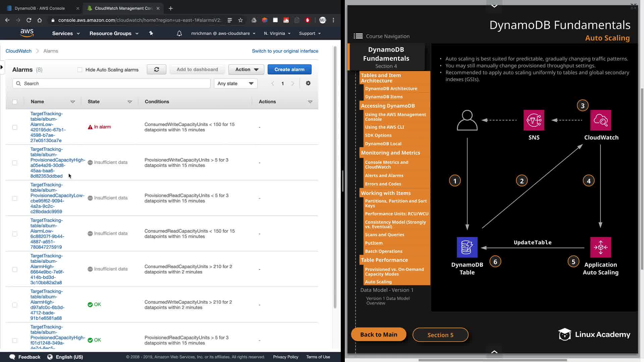Select the checkbox for the In alarm row
The height and width of the screenshot is (362, 644).
point(15,127)
